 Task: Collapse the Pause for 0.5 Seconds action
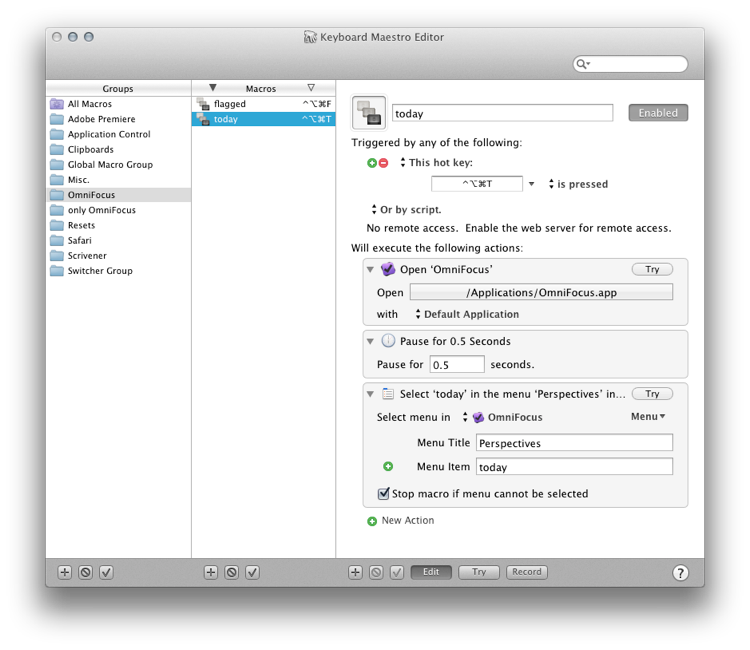tap(370, 342)
